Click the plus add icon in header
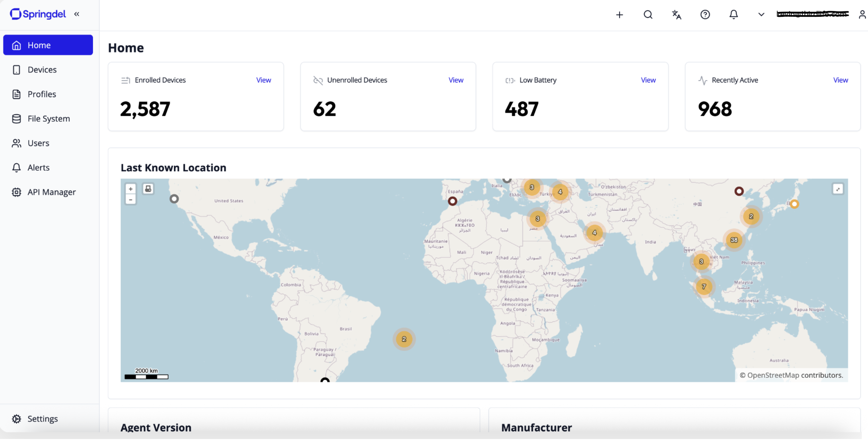 [x=619, y=14]
